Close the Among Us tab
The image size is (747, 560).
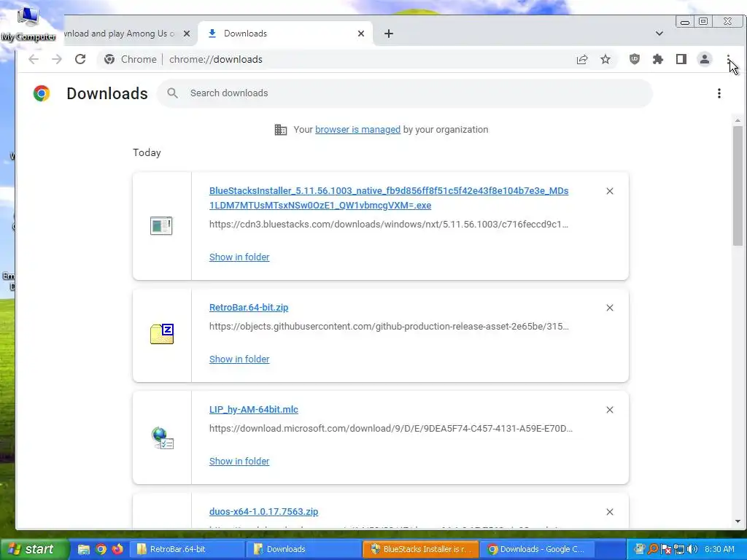[187, 34]
